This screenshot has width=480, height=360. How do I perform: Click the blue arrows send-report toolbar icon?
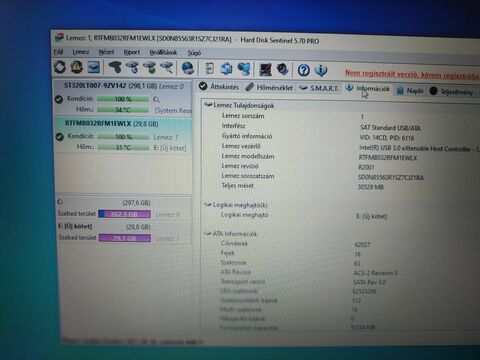[x=227, y=69]
